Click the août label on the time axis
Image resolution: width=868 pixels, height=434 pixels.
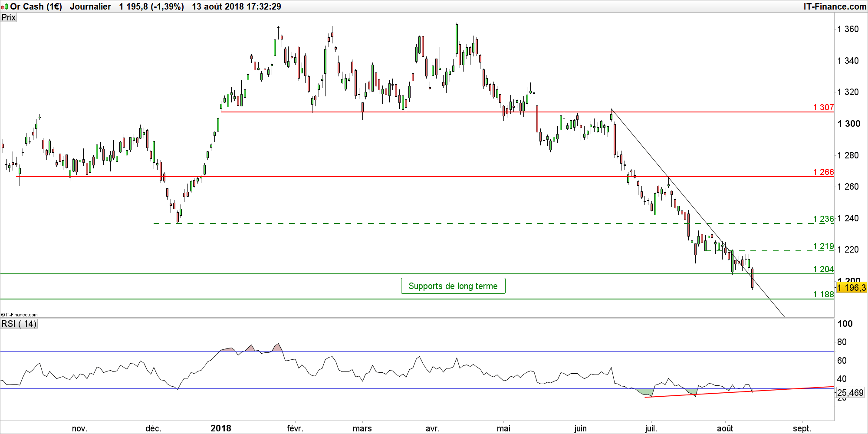click(725, 428)
